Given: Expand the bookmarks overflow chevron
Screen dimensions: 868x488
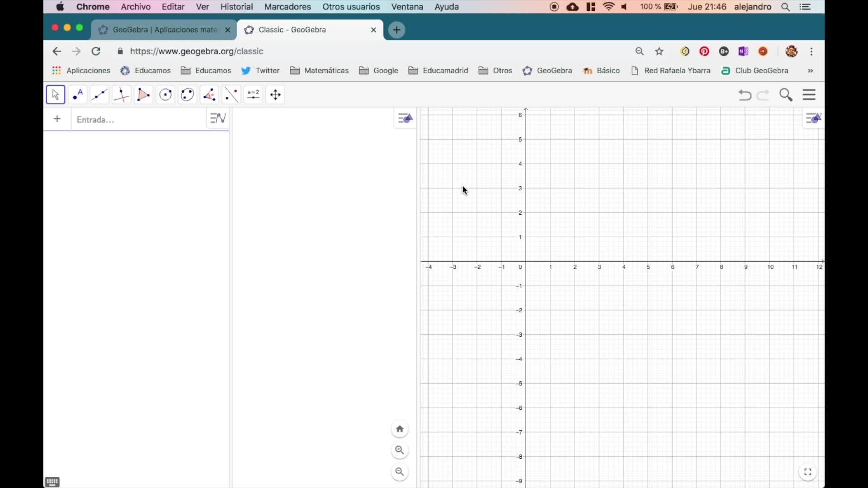Looking at the screenshot, I should (810, 71).
